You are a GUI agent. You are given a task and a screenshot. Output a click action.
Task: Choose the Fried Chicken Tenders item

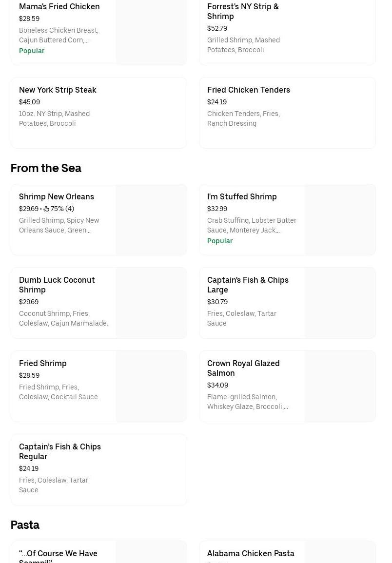(x=248, y=90)
